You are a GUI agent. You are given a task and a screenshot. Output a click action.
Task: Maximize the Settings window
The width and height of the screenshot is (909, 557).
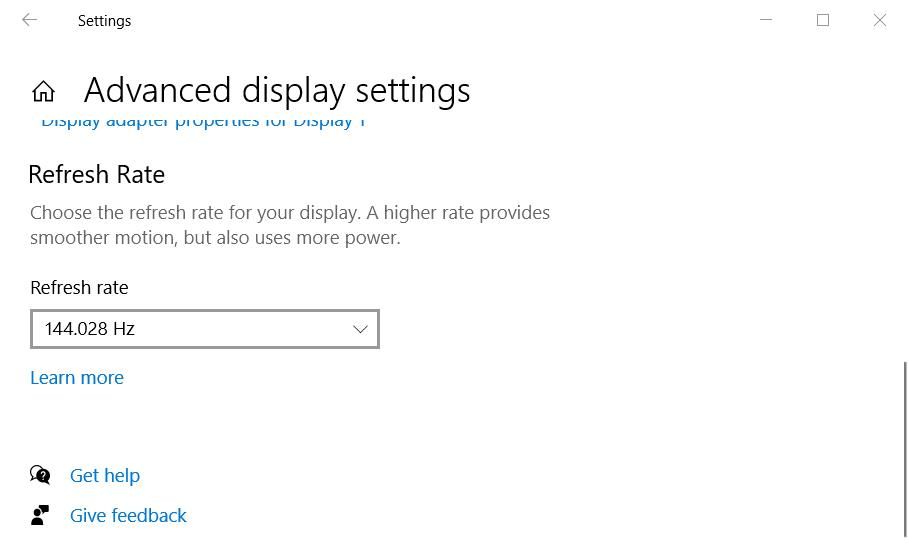pos(823,20)
